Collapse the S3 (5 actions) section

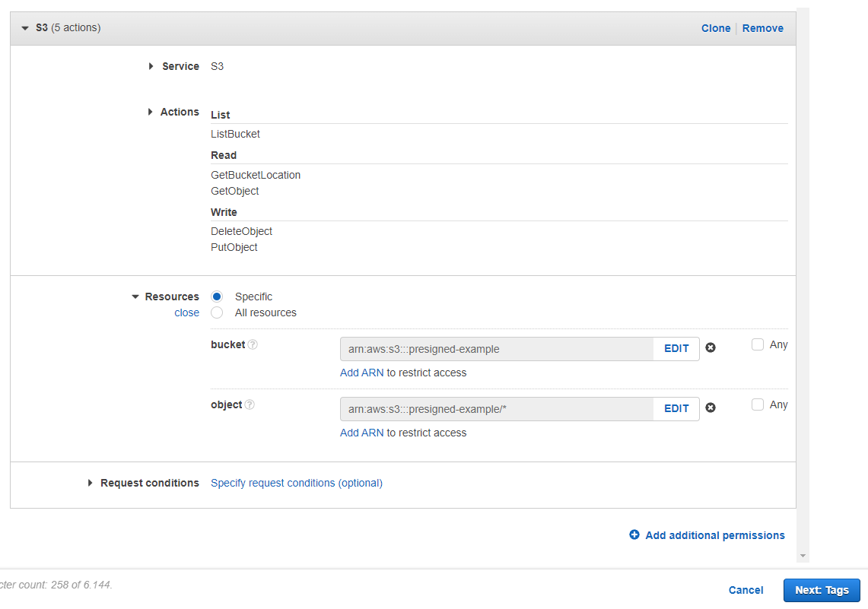click(25, 28)
